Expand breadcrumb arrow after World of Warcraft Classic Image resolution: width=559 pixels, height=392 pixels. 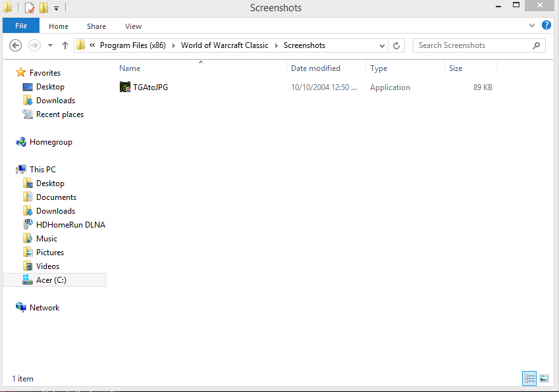click(276, 45)
